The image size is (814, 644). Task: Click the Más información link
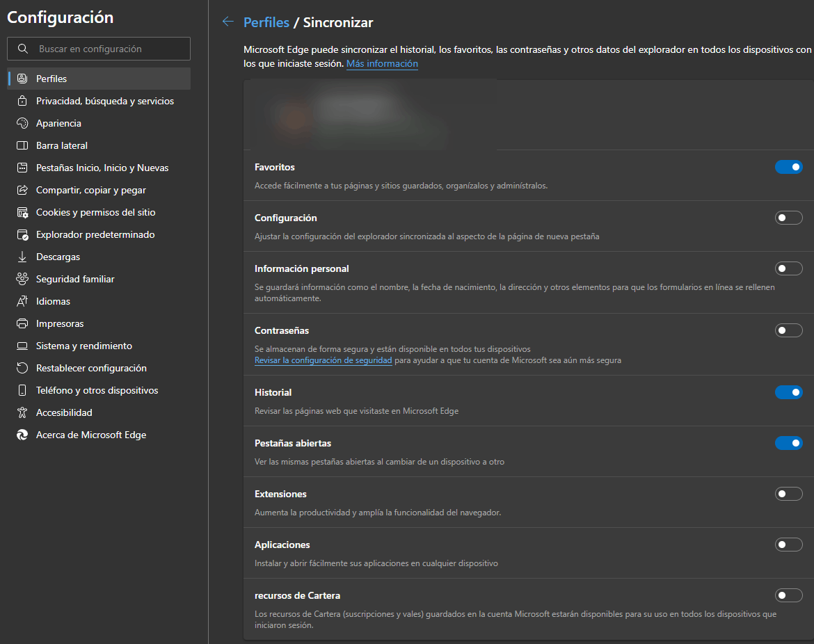click(382, 64)
